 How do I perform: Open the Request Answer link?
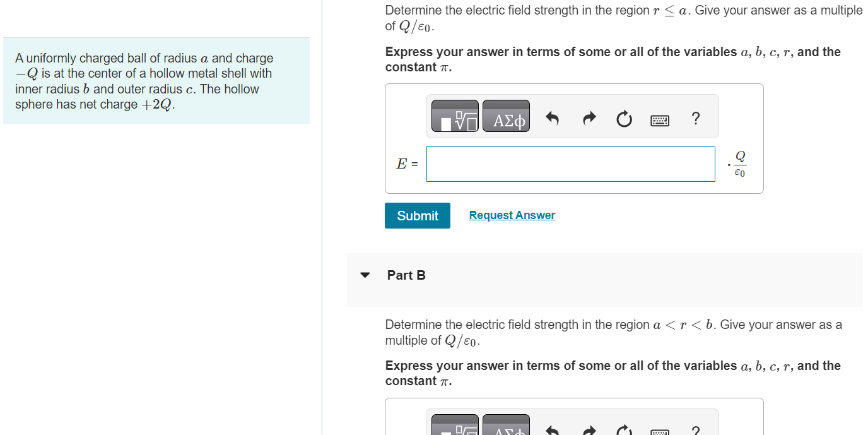[512, 215]
